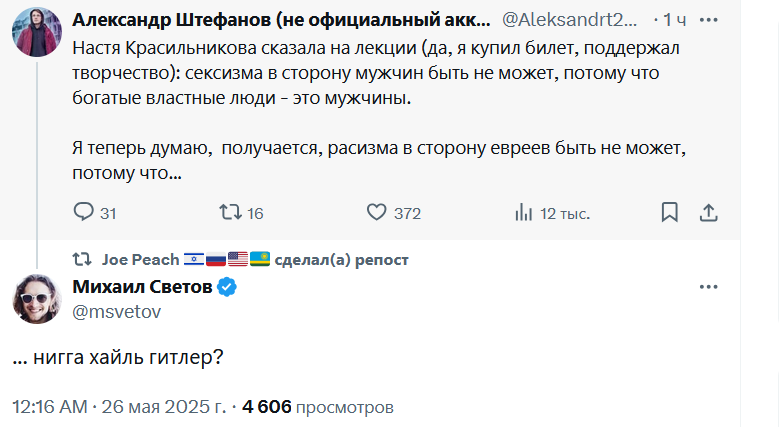Open the more options menu on Штефанов's tweet
Image resolution: width=779 pixels, height=427 pixels.
tap(708, 20)
